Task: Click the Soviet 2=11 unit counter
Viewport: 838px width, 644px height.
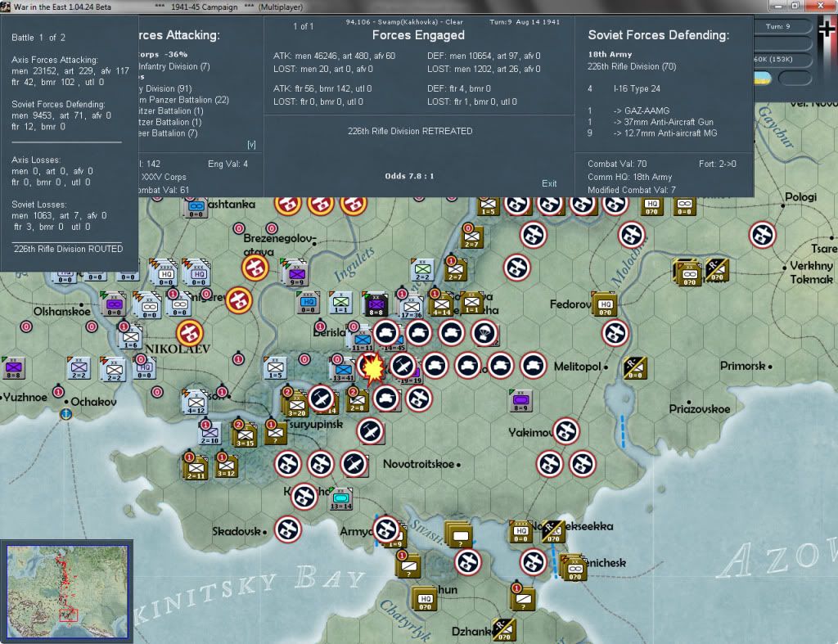Action: tap(196, 467)
